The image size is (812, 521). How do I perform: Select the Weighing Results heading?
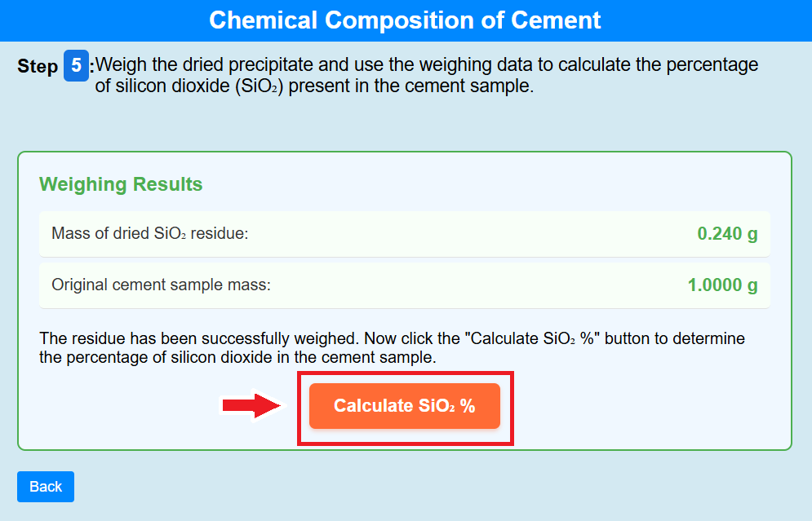pos(121,184)
